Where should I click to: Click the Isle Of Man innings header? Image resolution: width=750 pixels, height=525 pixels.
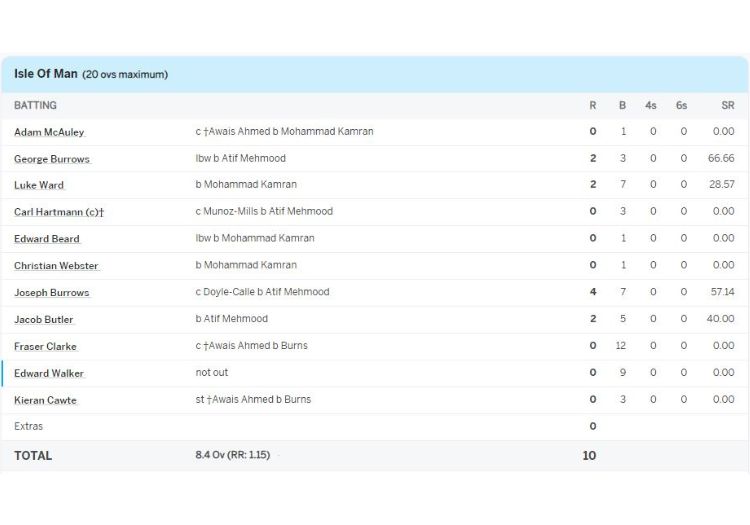pyautogui.click(x=46, y=74)
